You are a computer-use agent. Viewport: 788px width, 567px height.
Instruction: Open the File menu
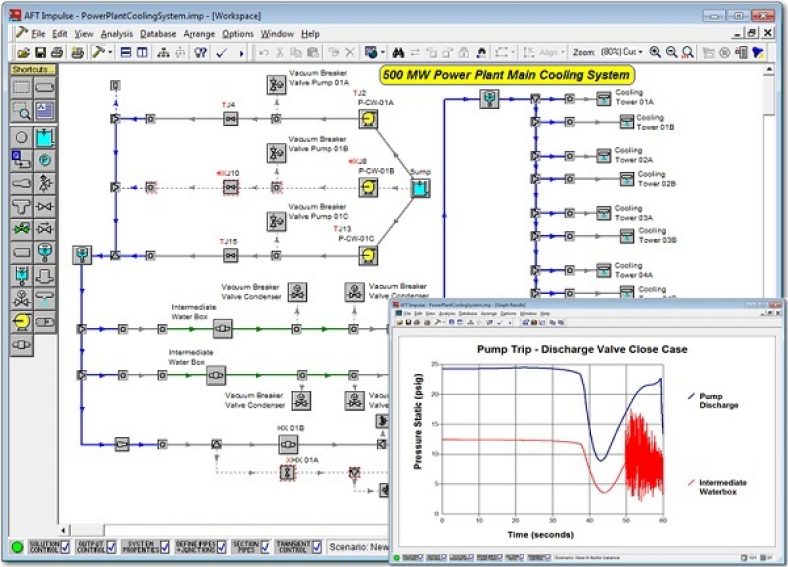38,34
